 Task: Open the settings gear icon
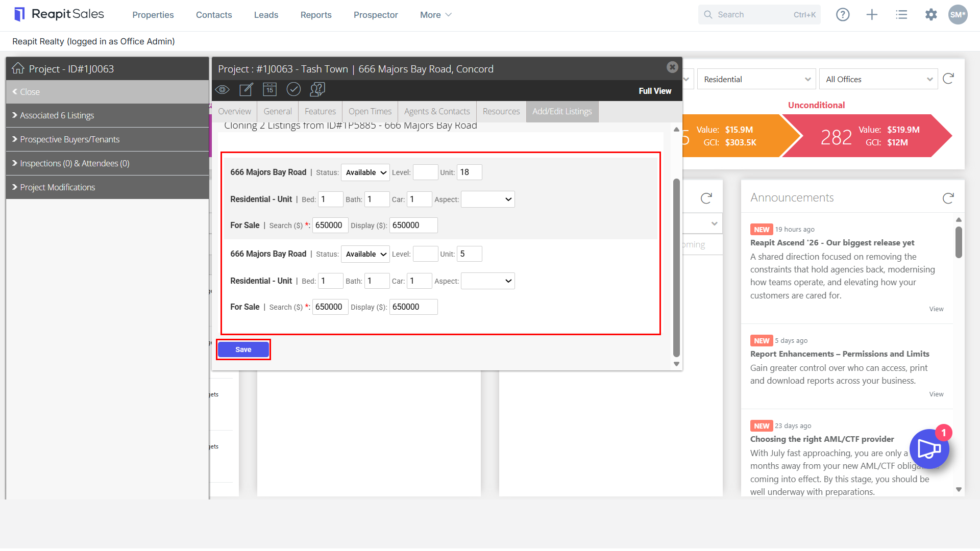pyautogui.click(x=931, y=15)
